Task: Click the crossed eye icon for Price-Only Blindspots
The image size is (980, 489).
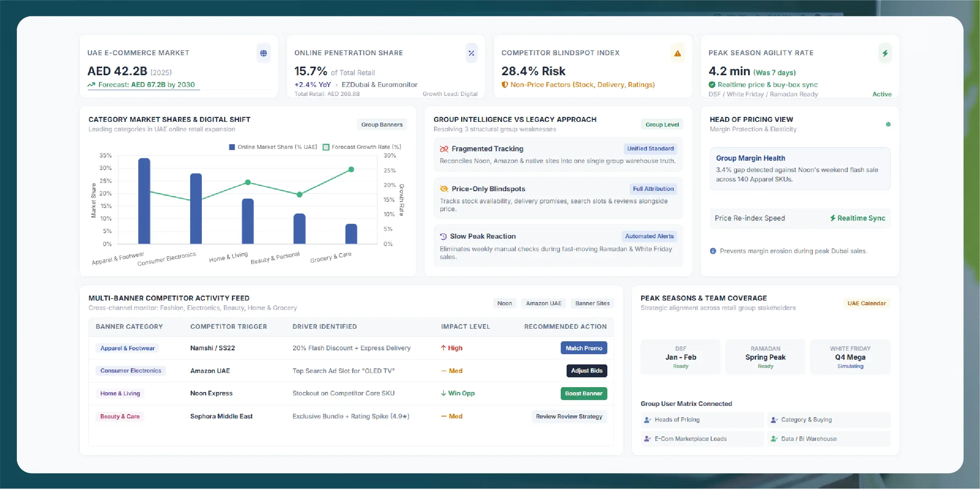Action: [x=444, y=189]
